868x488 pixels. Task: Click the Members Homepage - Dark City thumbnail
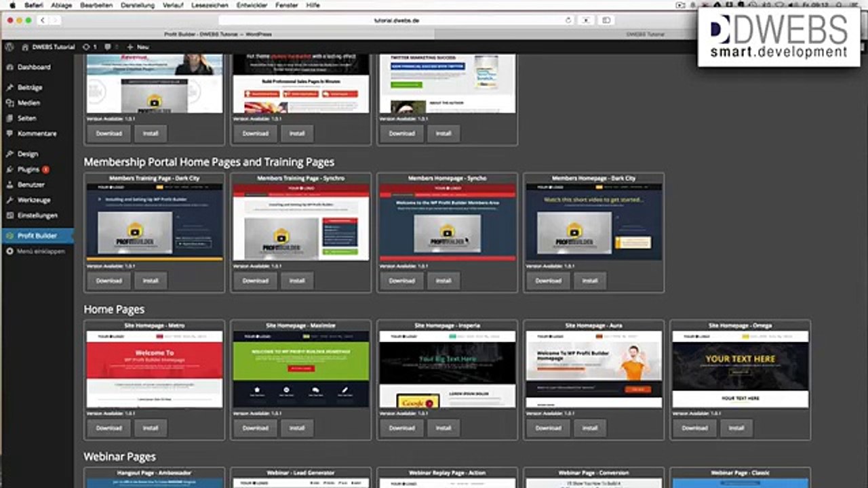point(594,222)
